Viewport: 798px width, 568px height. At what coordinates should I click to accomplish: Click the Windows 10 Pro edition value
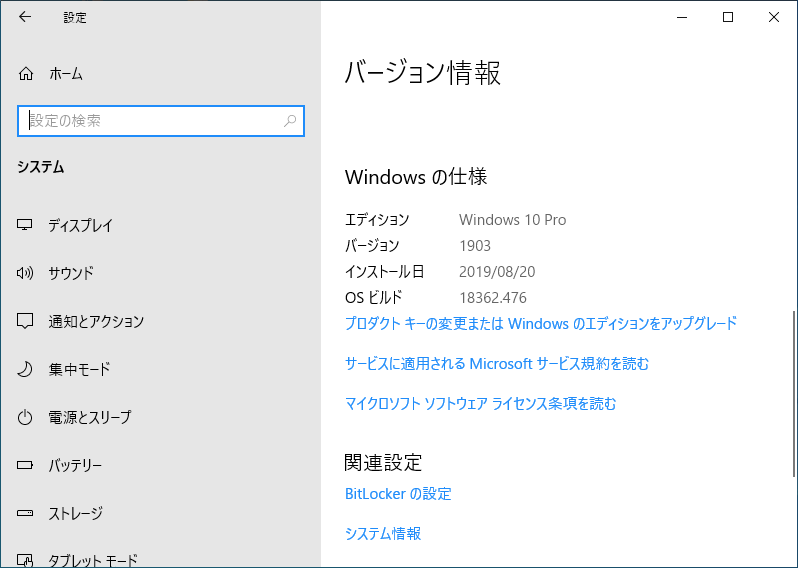(x=512, y=219)
